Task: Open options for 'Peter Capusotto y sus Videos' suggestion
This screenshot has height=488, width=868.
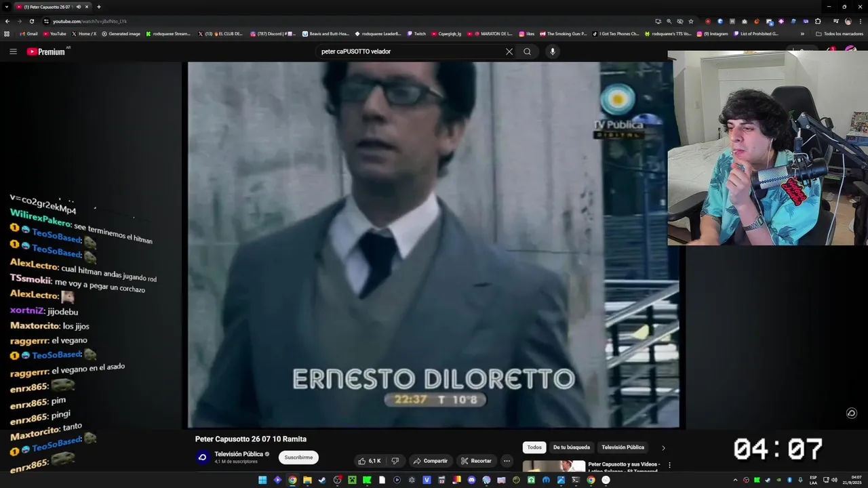Action: click(x=669, y=466)
